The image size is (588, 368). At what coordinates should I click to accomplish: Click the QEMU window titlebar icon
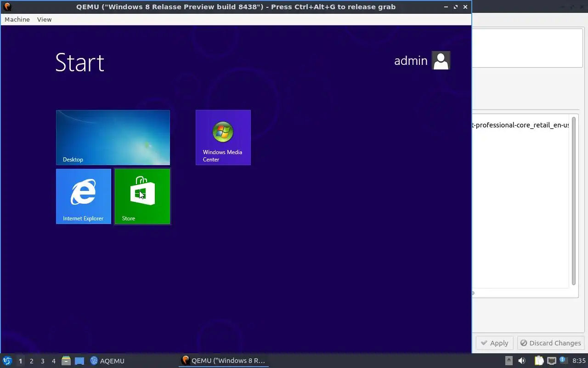pyautogui.click(x=7, y=6)
